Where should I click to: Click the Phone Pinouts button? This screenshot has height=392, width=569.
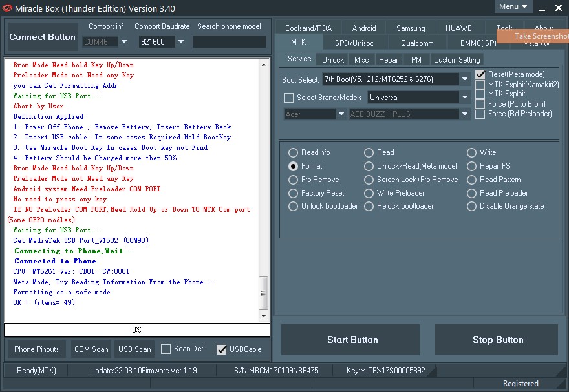(37, 349)
